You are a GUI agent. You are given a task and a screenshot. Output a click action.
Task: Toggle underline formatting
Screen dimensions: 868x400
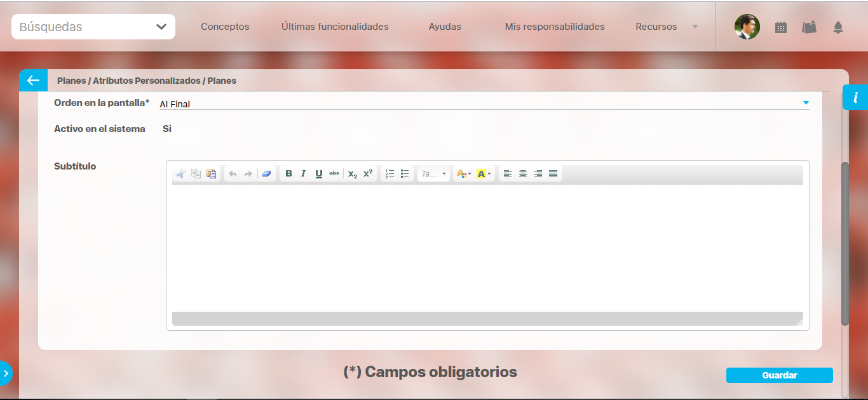[319, 174]
